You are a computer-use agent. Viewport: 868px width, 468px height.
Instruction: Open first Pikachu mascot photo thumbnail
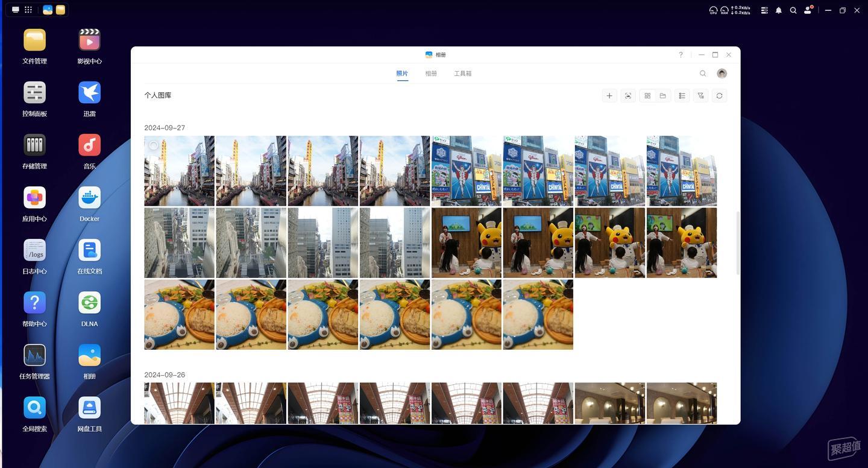pyautogui.click(x=467, y=242)
